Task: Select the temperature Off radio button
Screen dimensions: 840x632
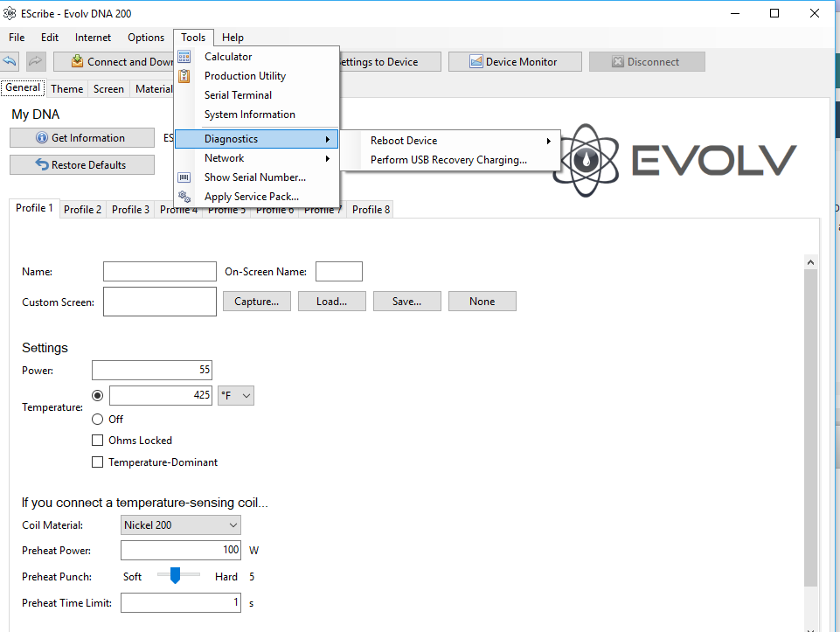Action: [98, 420]
